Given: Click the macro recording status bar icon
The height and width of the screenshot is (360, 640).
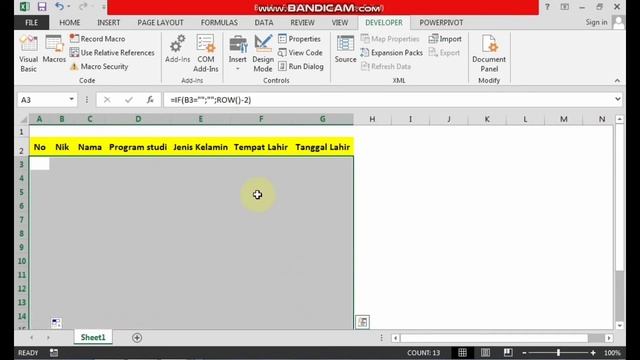Looking at the screenshot, I should pyautogui.click(x=53, y=353).
